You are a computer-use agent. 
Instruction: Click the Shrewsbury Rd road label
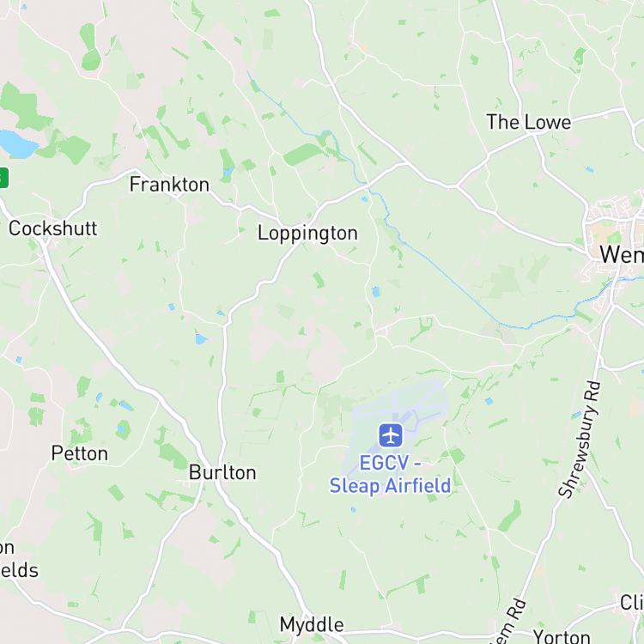coord(580,440)
